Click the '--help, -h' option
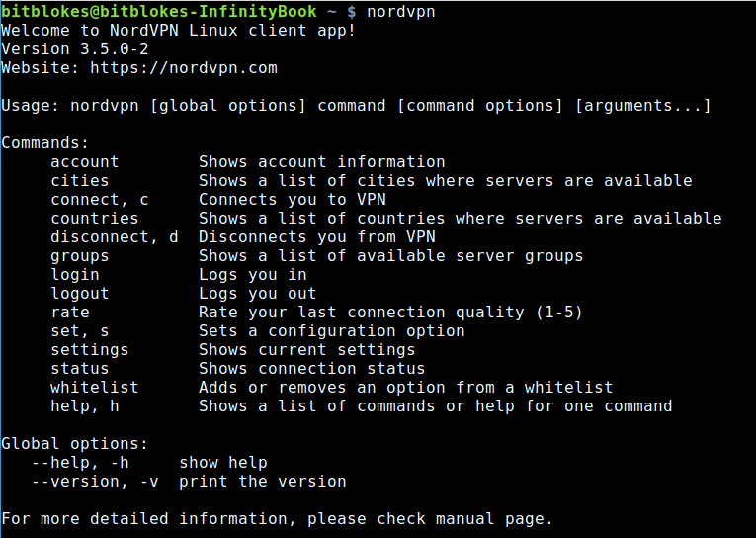Image resolution: width=756 pixels, height=538 pixels. pos(80,463)
